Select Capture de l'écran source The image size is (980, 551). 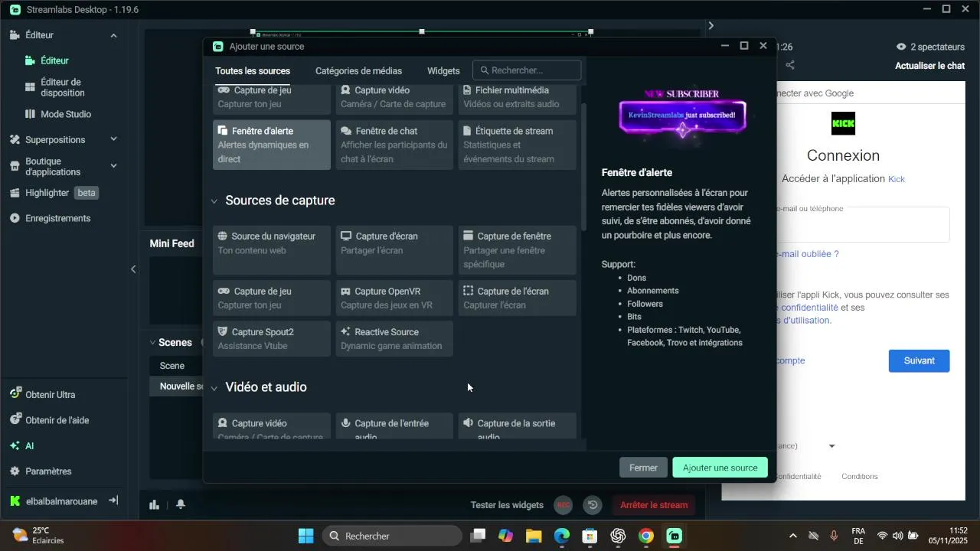click(517, 298)
